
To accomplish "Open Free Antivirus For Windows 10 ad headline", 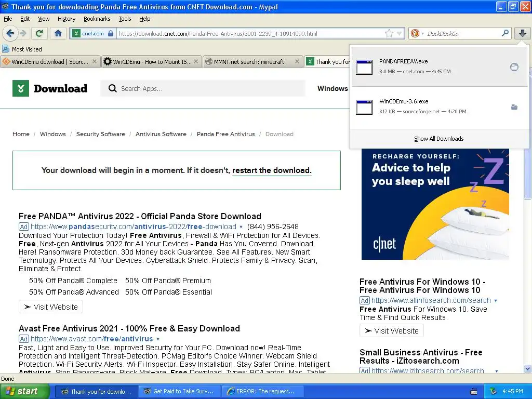I will click(x=422, y=286).
